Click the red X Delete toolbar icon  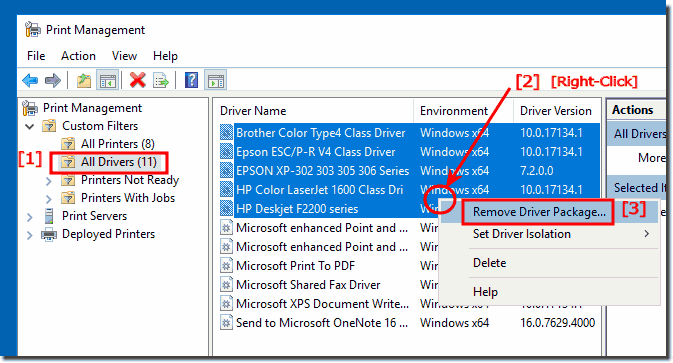tap(137, 80)
